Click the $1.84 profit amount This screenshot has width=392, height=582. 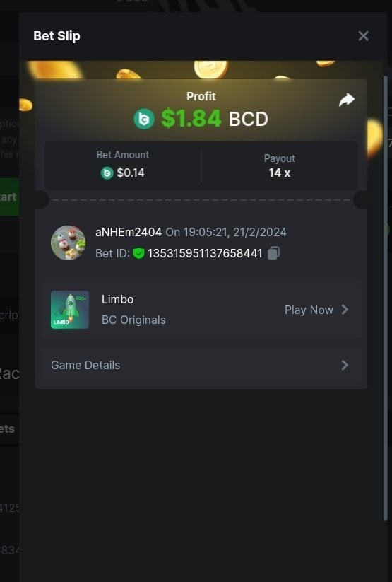191,119
